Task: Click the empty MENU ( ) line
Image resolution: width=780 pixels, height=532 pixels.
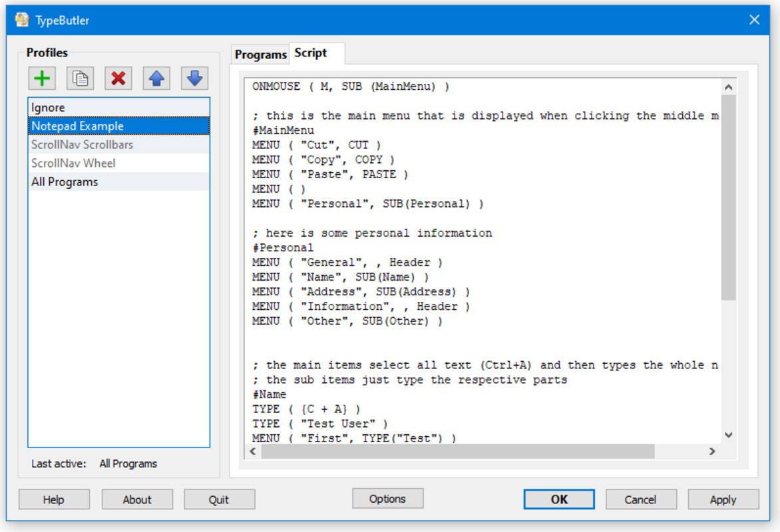Action: pyautogui.click(x=279, y=189)
